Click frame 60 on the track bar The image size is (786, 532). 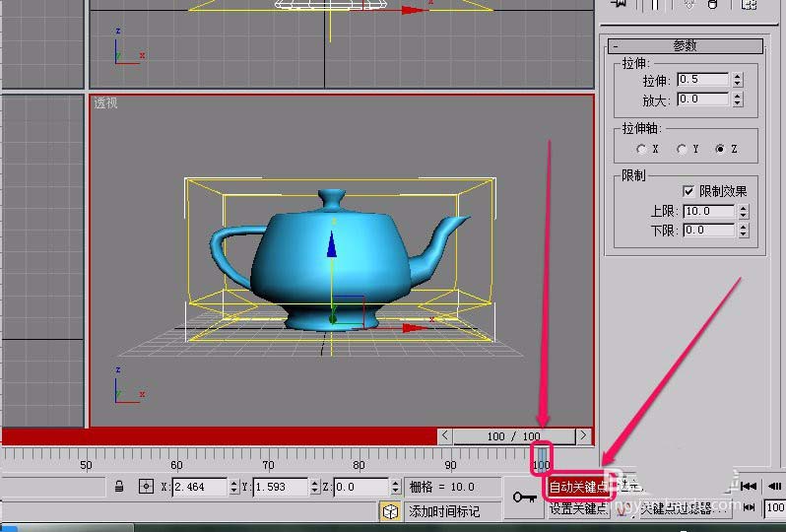[176, 465]
